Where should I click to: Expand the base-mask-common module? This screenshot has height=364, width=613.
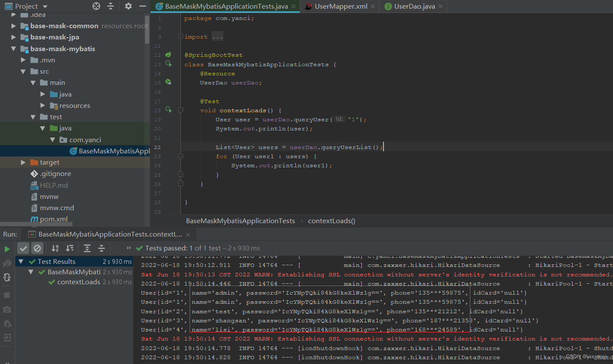click(x=14, y=26)
